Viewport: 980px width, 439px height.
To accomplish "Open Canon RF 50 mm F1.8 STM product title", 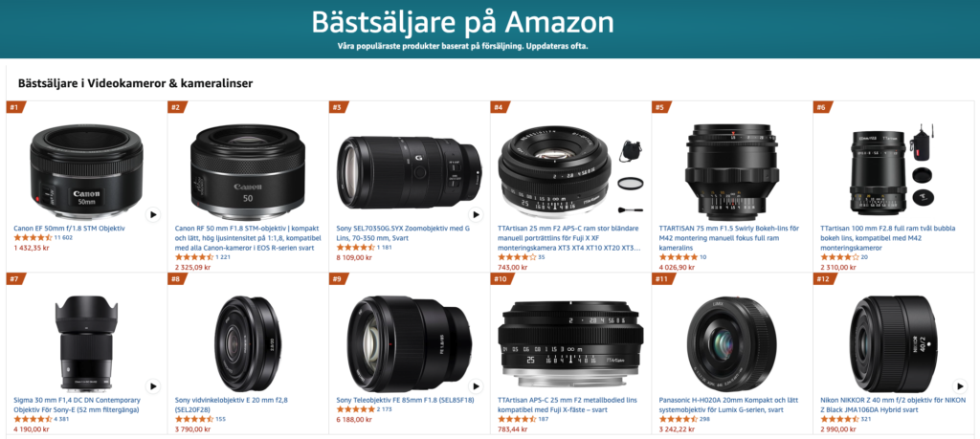I will [x=246, y=238].
